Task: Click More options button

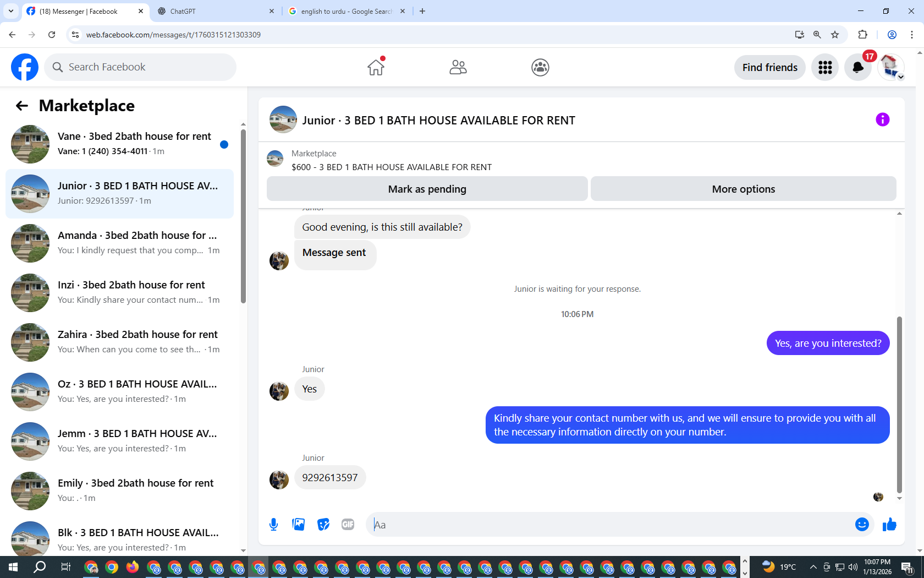Action: tap(744, 189)
